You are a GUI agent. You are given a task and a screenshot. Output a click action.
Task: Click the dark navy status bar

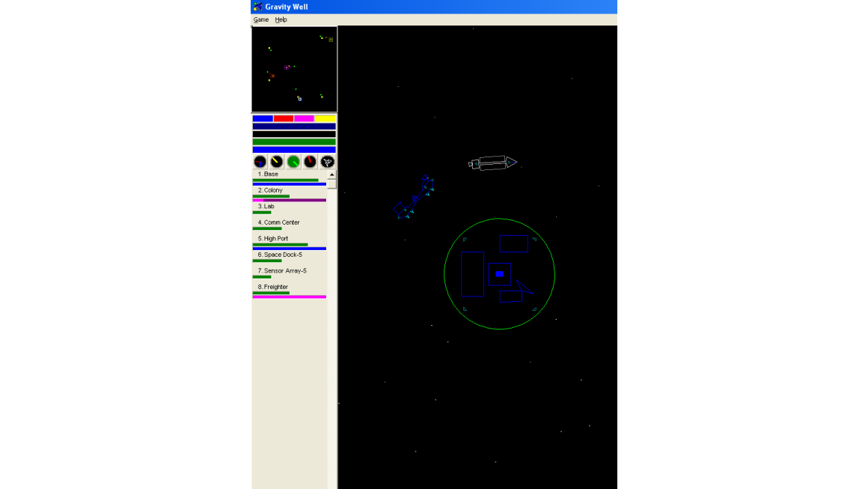tap(294, 127)
